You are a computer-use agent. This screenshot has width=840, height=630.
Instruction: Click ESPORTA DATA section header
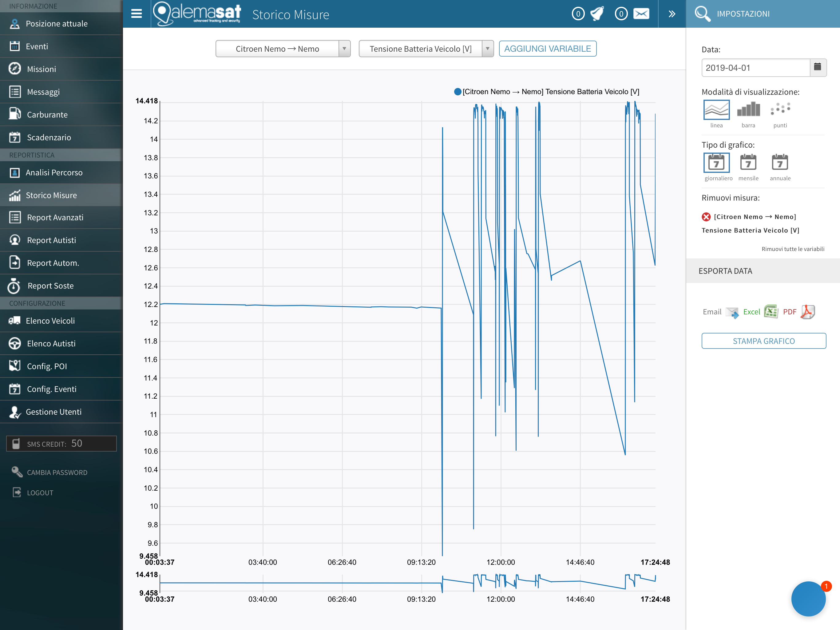click(763, 271)
